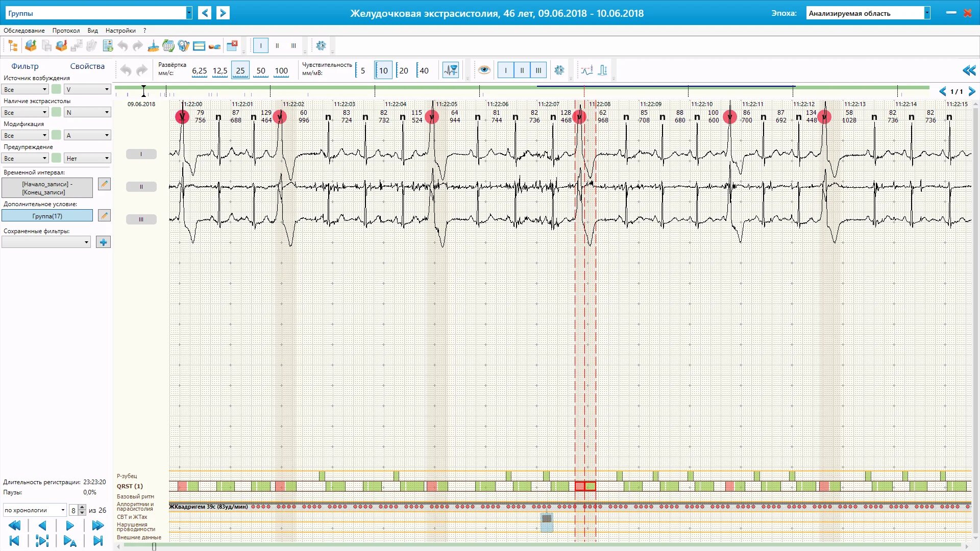
Task: Click the window panel layout icon
Action: pyautogui.click(x=199, y=46)
